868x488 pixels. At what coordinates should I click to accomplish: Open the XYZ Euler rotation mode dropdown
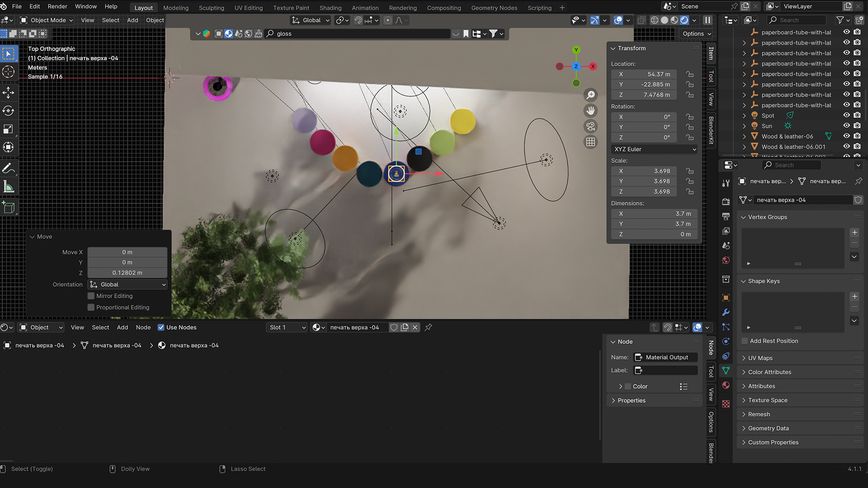(654, 149)
